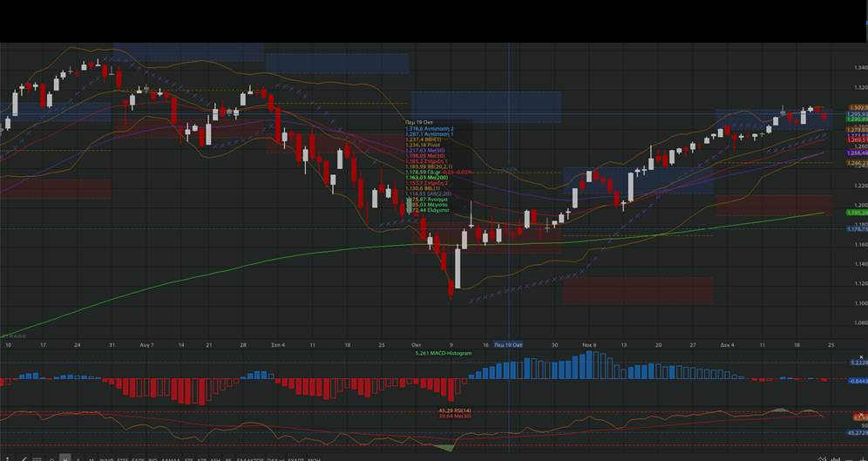Image resolution: width=868 pixels, height=461 pixels.
Task: Click the 1.080 price axis label
Action: click(861, 323)
